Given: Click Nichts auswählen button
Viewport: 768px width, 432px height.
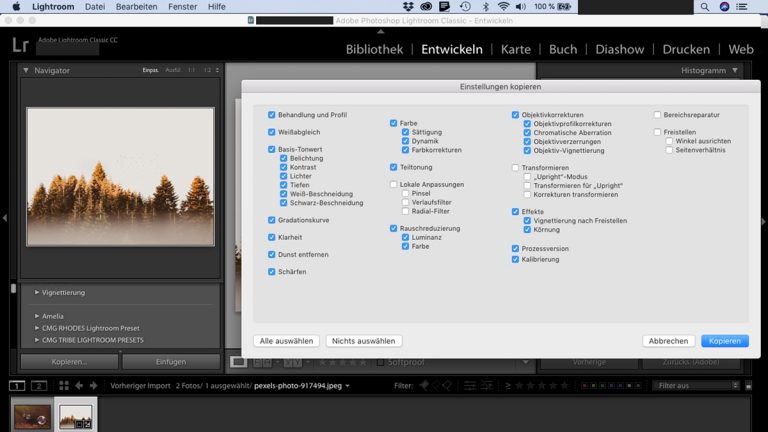Looking at the screenshot, I should (364, 341).
